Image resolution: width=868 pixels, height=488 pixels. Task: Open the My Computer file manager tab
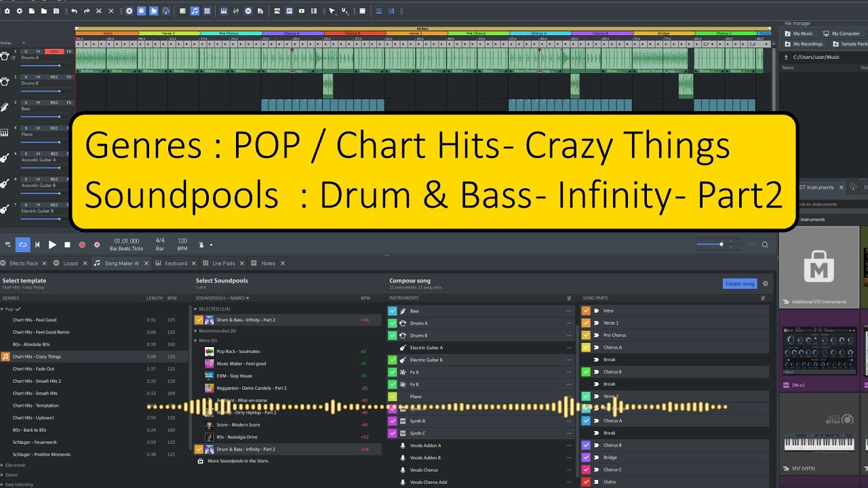pos(841,33)
